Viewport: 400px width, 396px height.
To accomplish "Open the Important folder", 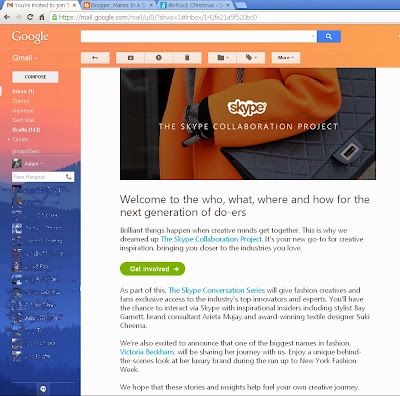I will (x=23, y=111).
